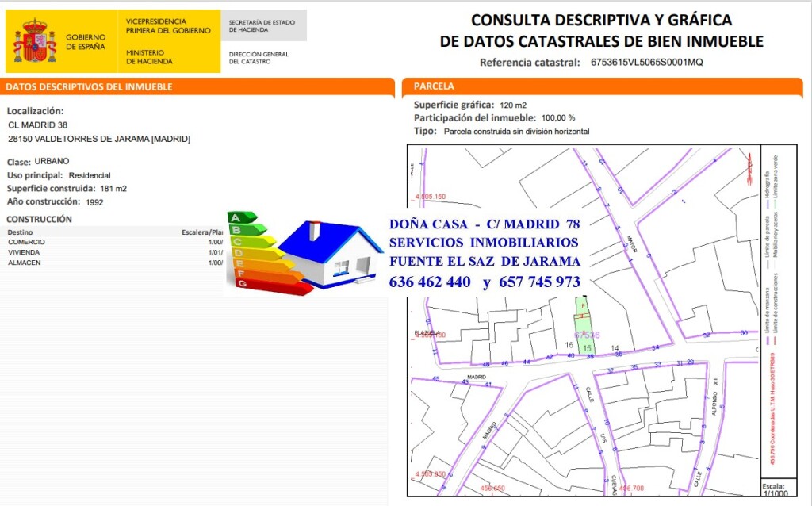The width and height of the screenshot is (812, 506).
Task: Click the 'Escala: 1/1000' box
Action: pos(777,489)
